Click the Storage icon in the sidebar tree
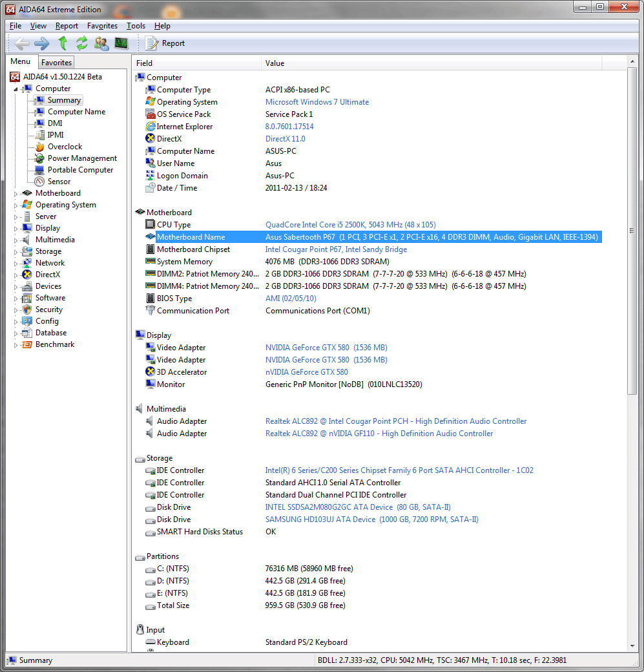The height and width of the screenshot is (672, 644). 27,251
